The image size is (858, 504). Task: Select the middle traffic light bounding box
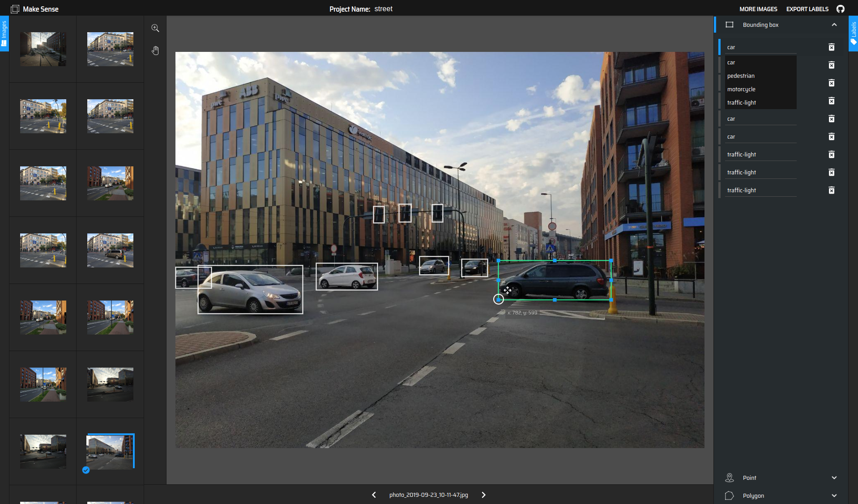405,213
